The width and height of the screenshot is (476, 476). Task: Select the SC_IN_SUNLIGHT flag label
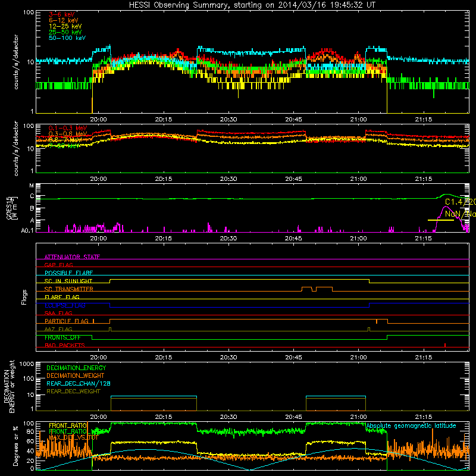point(68,281)
